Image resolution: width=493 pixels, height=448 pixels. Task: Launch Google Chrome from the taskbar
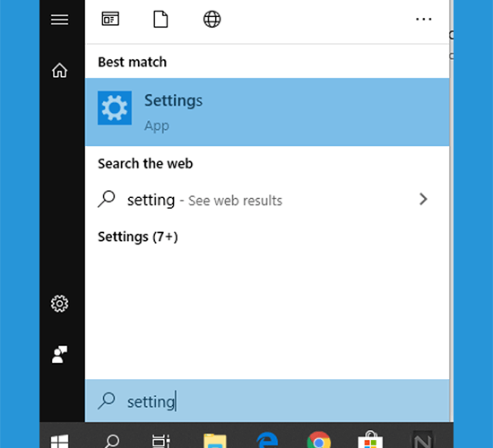tap(319, 440)
